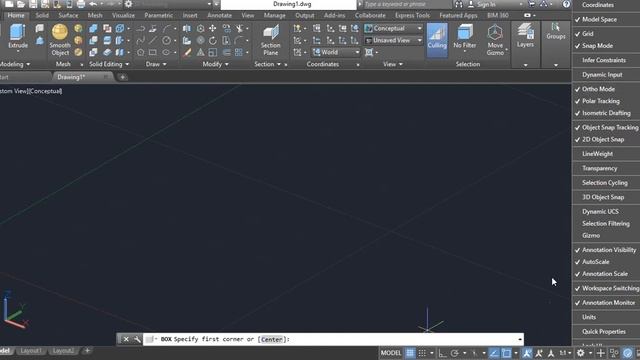Select the Mirror modify tool

point(187,28)
